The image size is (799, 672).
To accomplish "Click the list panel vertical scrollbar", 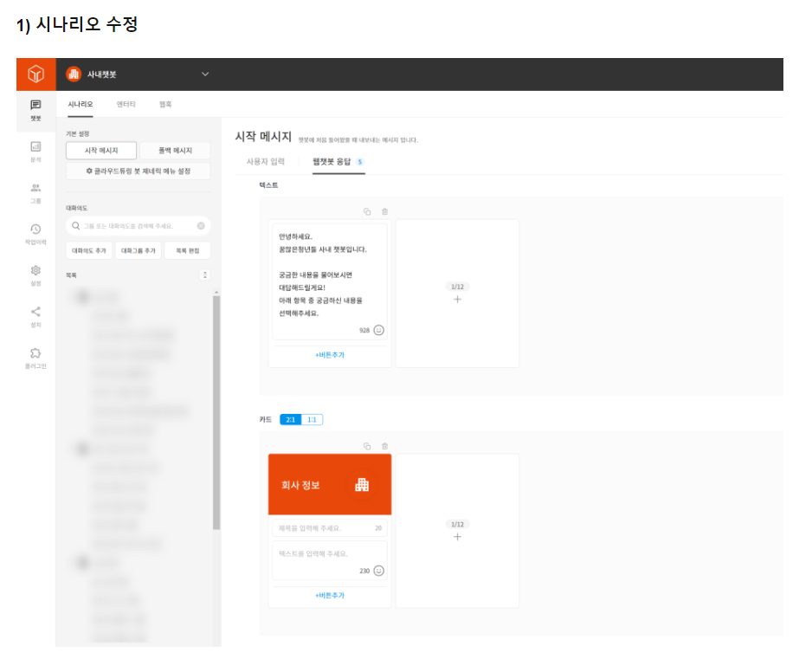I will 216,413.
